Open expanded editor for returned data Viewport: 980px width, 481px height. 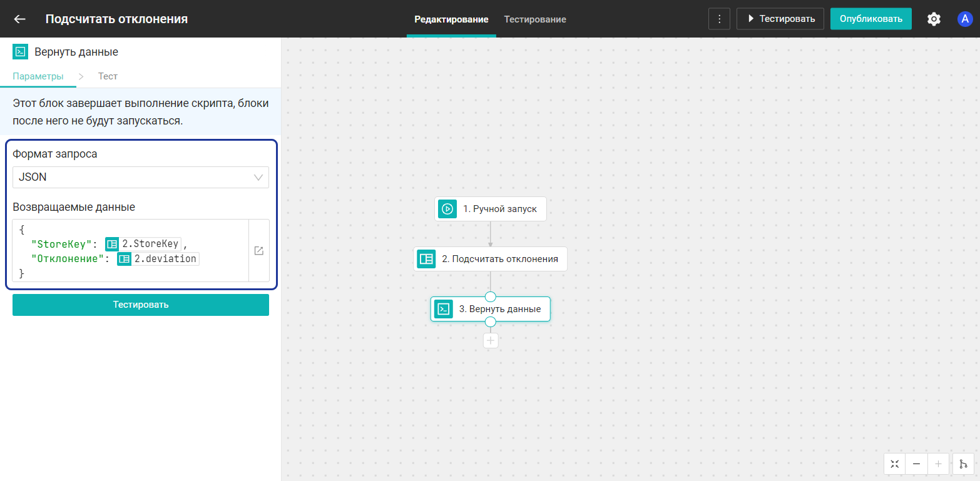click(x=258, y=251)
